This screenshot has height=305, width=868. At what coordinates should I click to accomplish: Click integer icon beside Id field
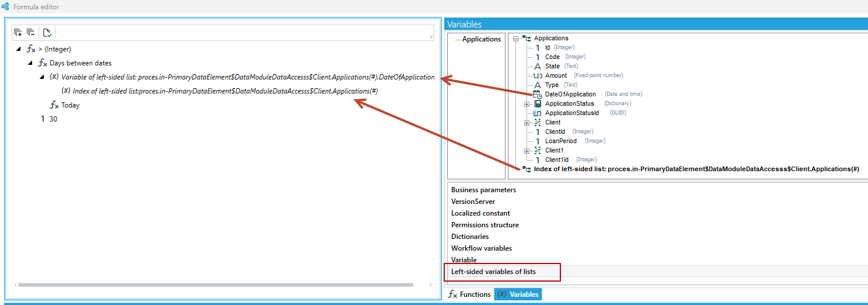click(x=538, y=48)
